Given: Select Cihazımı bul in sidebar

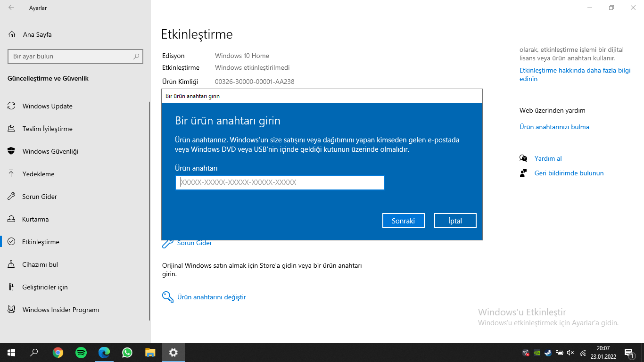Looking at the screenshot, I should (40, 264).
